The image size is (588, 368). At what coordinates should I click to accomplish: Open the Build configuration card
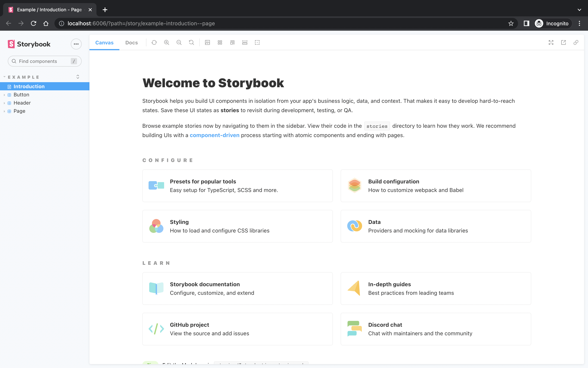click(436, 186)
